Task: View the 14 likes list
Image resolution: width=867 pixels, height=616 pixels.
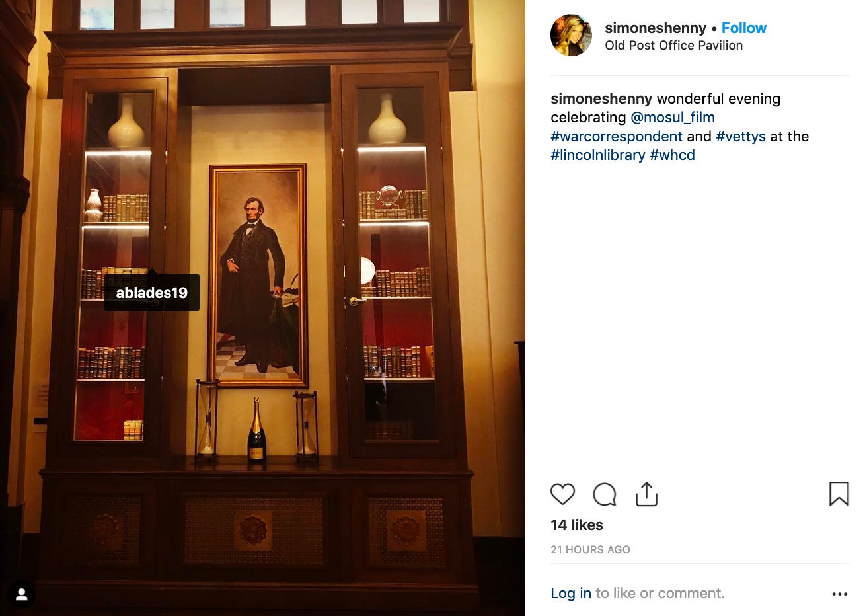Action: [x=576, y=525]
